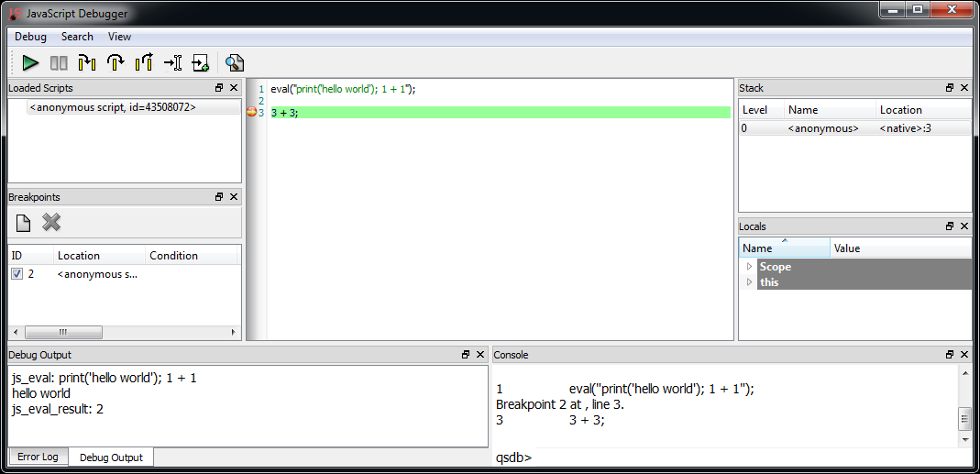Click the Step Into toolbar icon
This screenshot has height=474, width=980.
[87, 62]
